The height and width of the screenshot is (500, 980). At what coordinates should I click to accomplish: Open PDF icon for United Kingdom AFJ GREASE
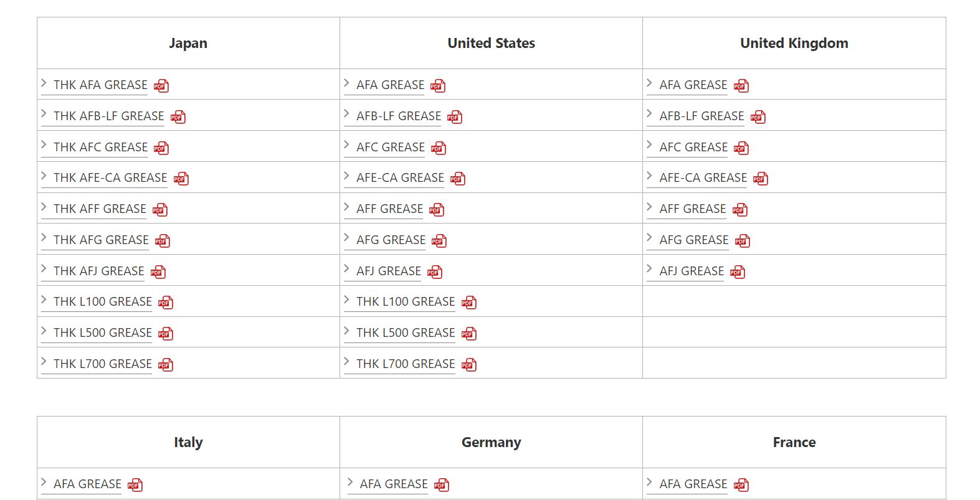pos(738,272)
